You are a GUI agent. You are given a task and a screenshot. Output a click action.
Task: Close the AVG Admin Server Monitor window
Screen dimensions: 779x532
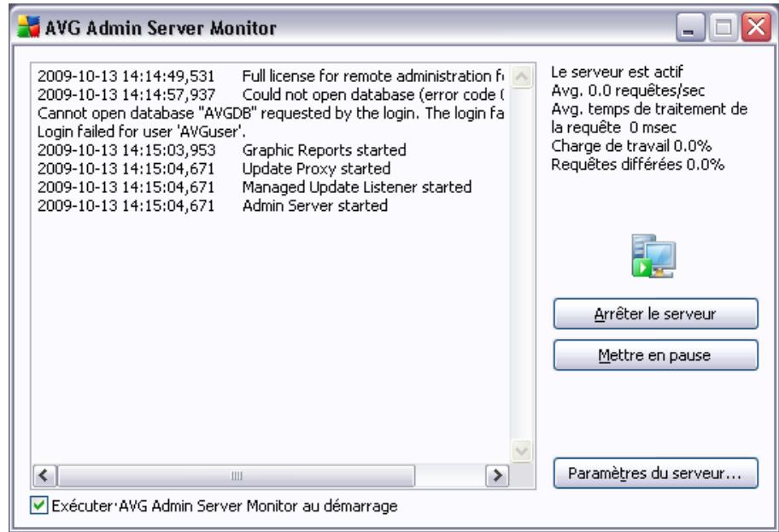[756, 27]
